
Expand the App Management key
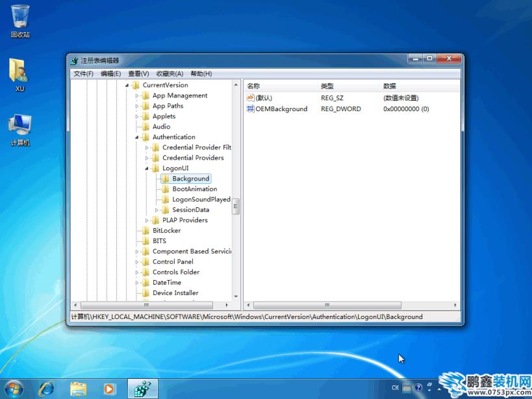pos(137,96)
